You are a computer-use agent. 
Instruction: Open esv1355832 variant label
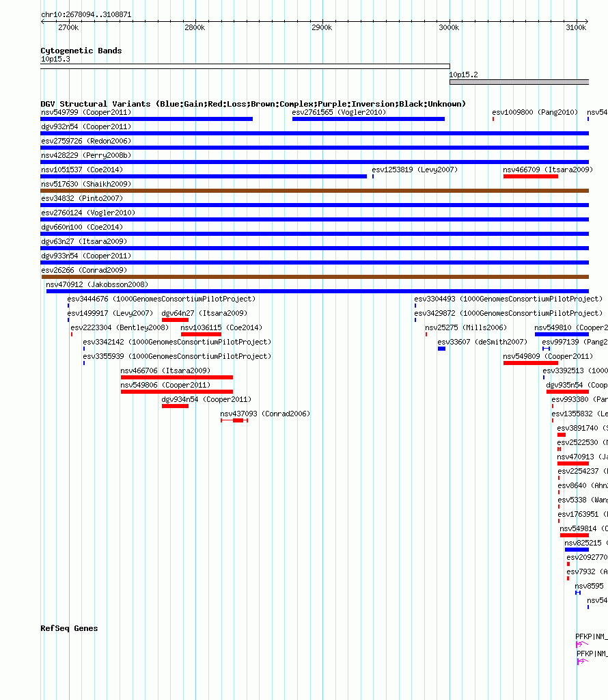(x=579, y=414)
